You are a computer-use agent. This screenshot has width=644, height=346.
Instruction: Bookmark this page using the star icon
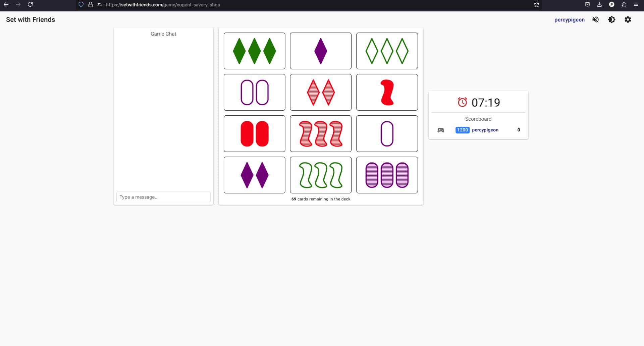tap(536, 5)
